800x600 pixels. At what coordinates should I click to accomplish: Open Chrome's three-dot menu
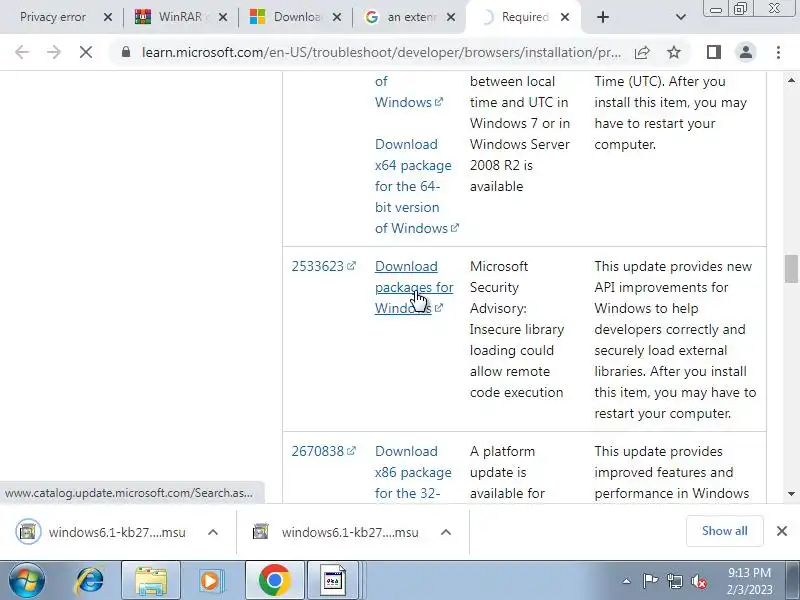tap(778, 52)
